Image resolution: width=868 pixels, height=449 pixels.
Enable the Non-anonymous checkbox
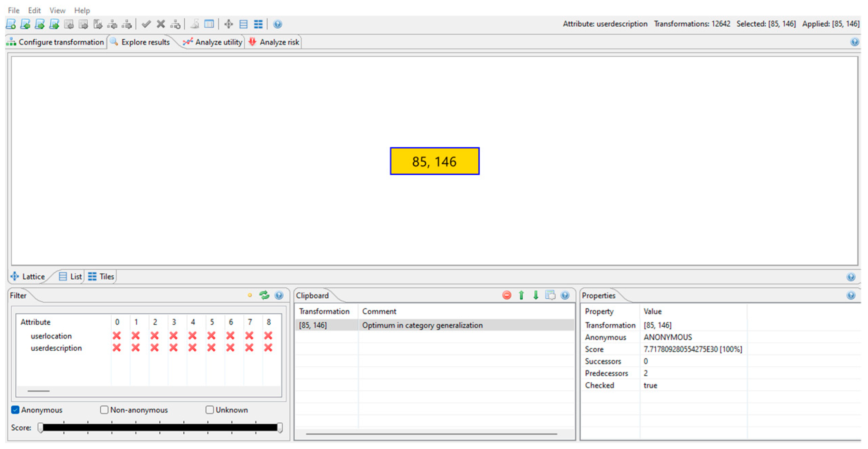(x=104, y=410)
